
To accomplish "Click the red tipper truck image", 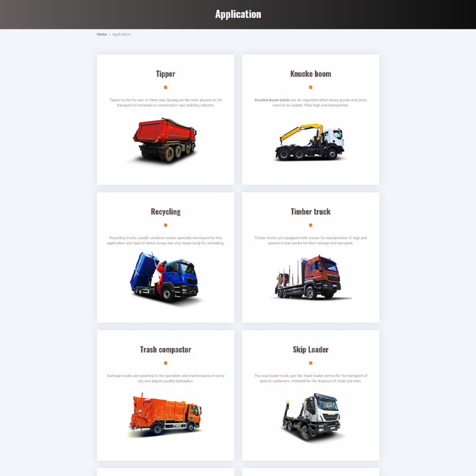I will tap(165, 141).
